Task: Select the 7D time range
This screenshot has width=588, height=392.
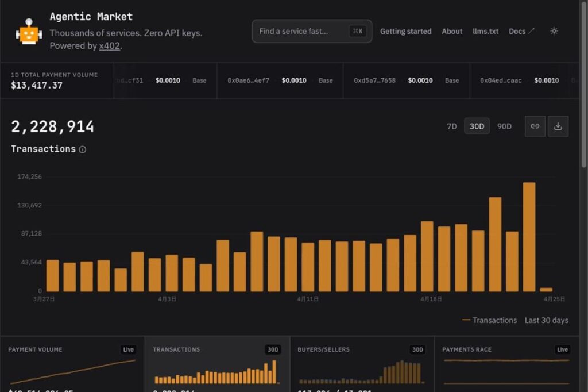Action: point(452,126)
